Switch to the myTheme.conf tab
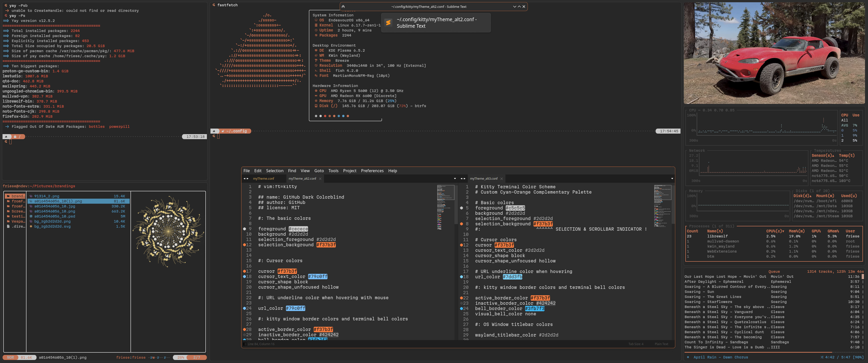 (x=263, y=178)
